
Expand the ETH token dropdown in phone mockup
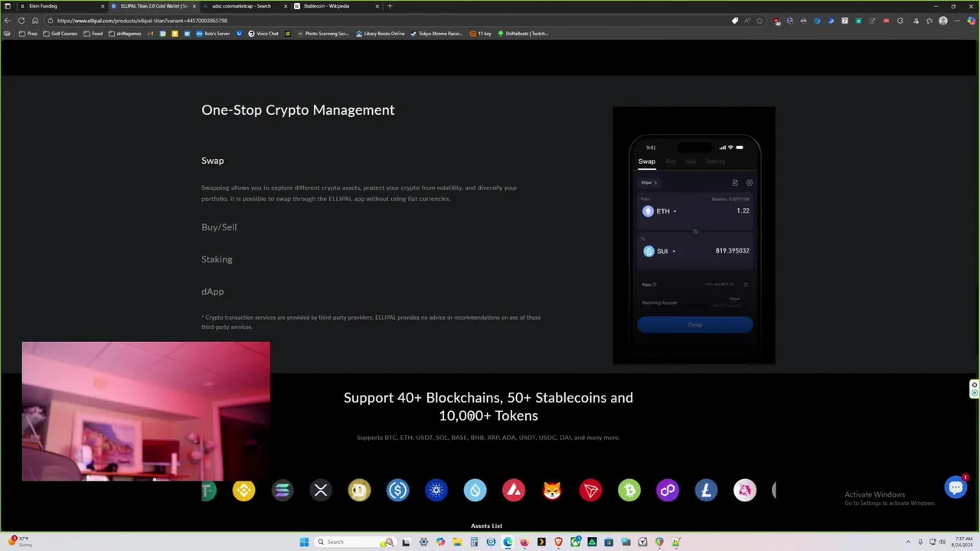[675, 211]
